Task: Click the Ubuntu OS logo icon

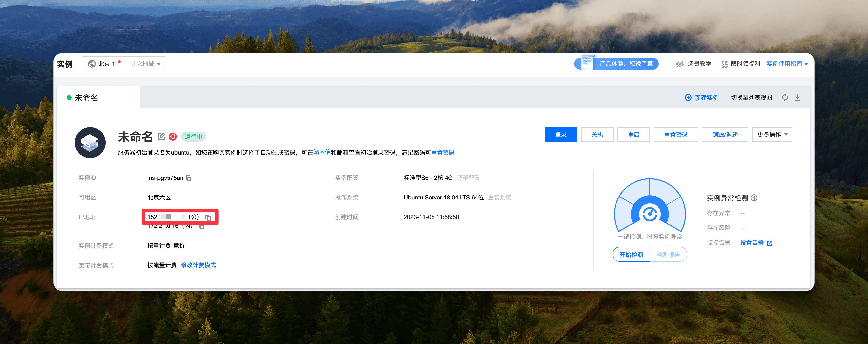Action: tap(173, 136)
